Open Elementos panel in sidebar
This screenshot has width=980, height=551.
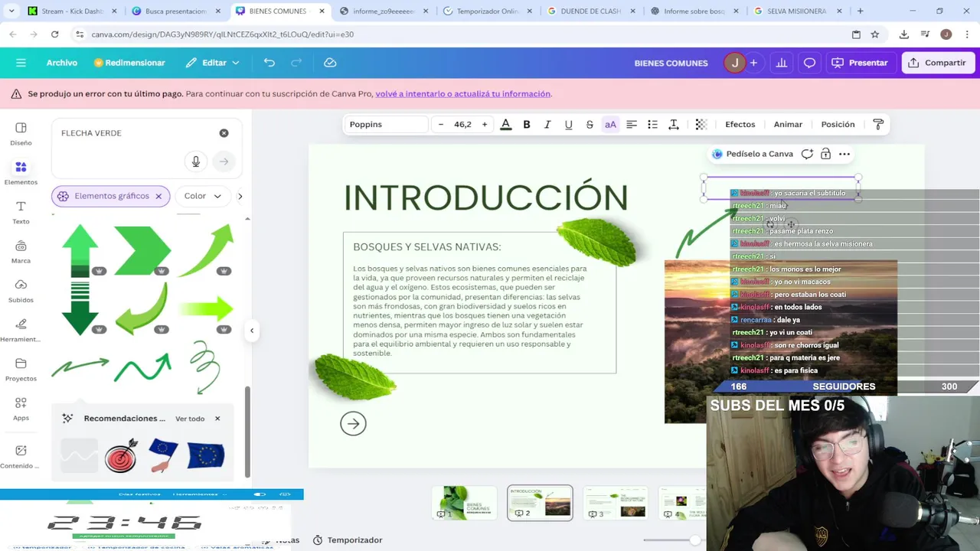21,172
